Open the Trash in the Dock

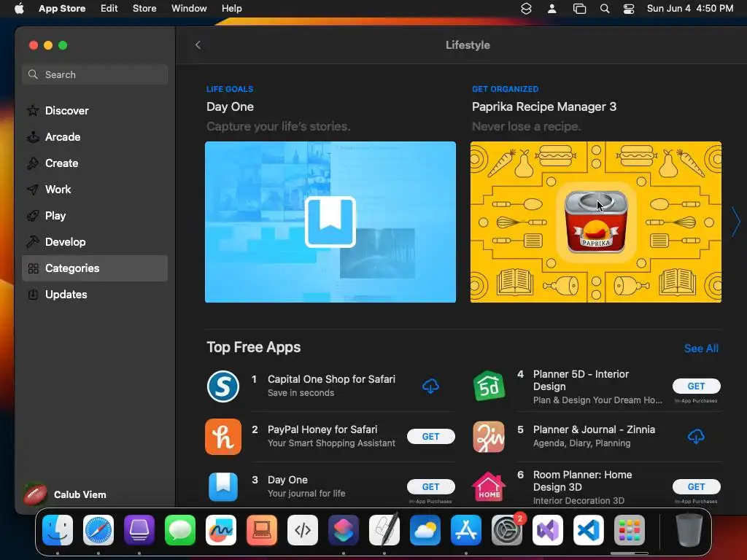coord(689,530)
